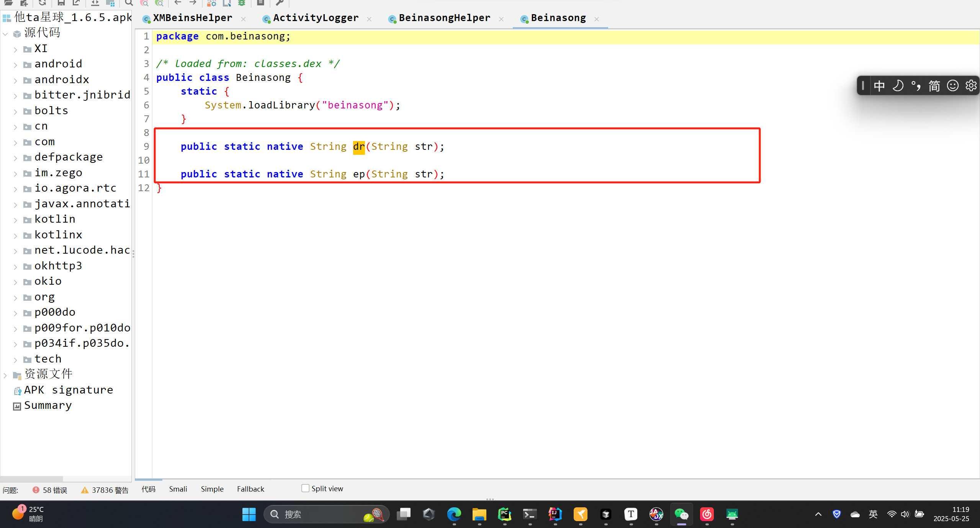Screen dimensions: 980x528
Task: Open the log viewer document icon
Action: [260, 3]
